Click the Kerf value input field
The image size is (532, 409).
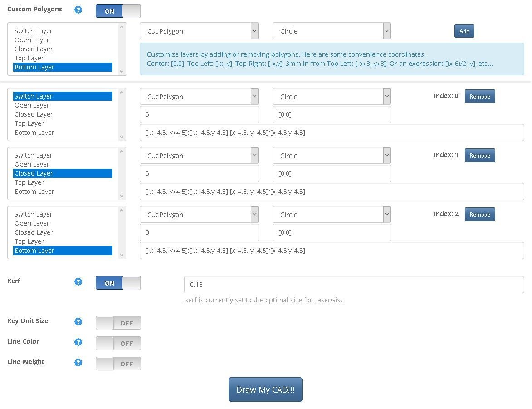coord(354,285)
